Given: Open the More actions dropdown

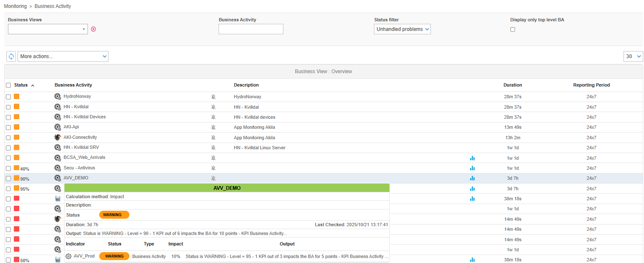Looking at the screenshot, I should (63, 56).
